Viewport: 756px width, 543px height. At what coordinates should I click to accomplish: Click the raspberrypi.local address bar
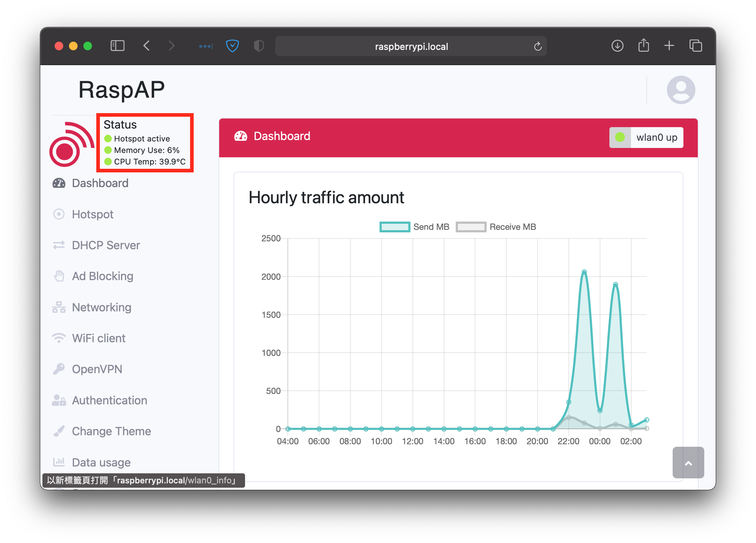tap(411, 47)
